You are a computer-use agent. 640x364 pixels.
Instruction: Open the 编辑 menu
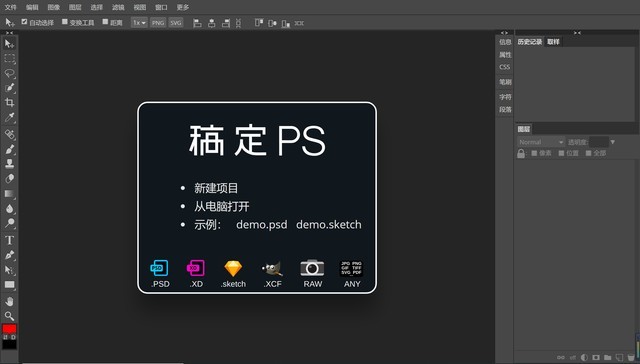tap(32, 7)
